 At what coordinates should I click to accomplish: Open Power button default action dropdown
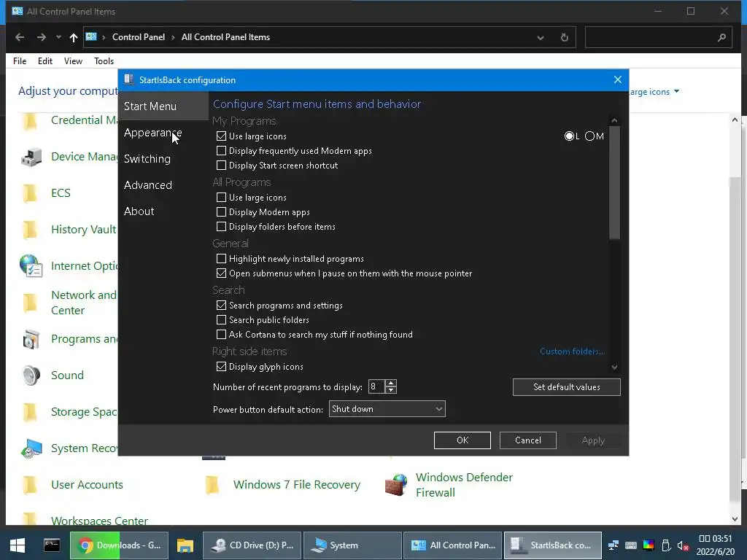pyautogui.click(x=387, y=409)
